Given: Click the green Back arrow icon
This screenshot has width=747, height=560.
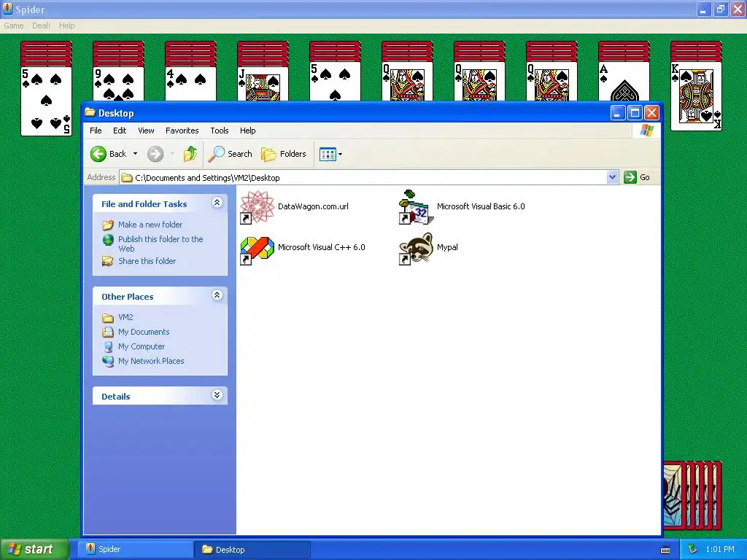Looking at the screenshot, I should point(98,154).
